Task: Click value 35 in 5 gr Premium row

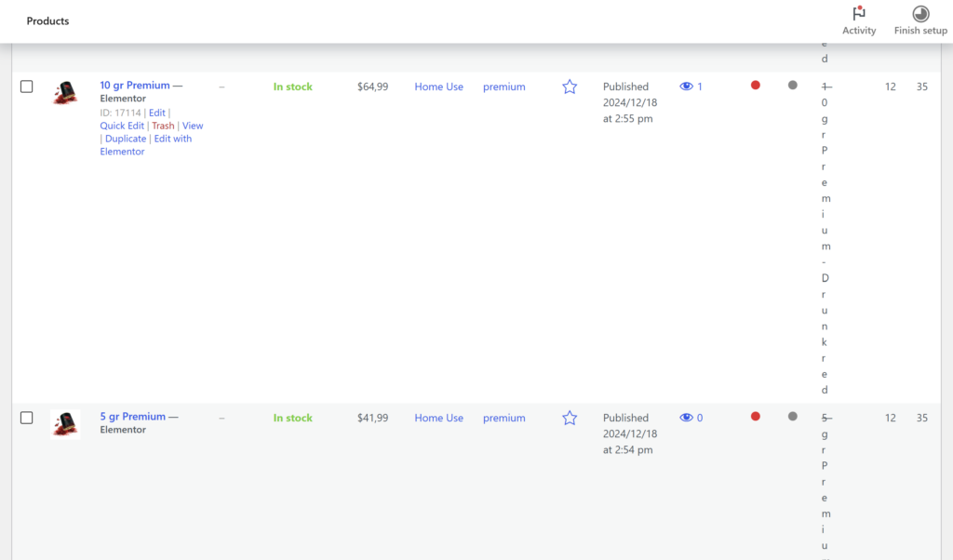Action: [922, 418]
